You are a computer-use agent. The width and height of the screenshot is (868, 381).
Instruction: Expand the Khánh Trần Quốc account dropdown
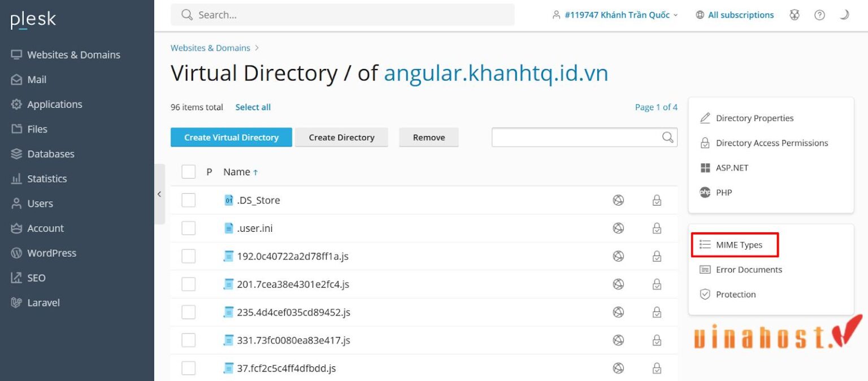click(x=615, y=15)
